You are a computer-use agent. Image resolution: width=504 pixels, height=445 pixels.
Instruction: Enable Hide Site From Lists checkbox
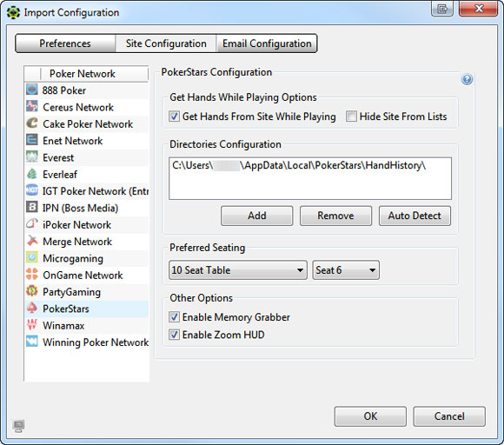351,116
